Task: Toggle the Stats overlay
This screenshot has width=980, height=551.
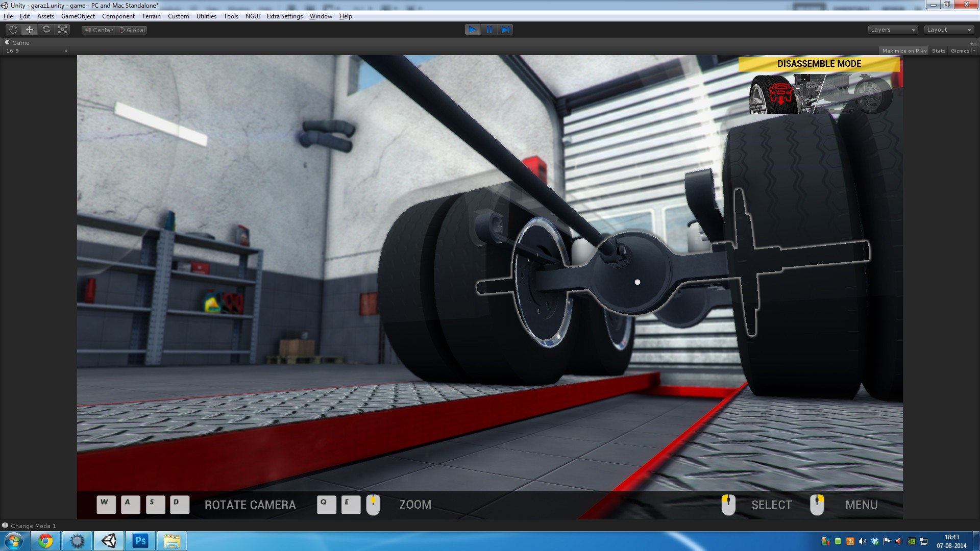Action: point(938,51)
